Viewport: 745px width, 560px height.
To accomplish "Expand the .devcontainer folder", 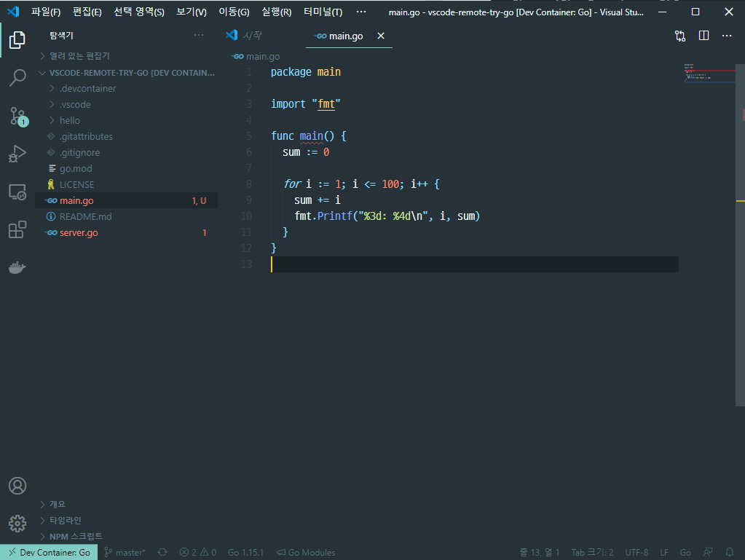I will coord(127,88).
